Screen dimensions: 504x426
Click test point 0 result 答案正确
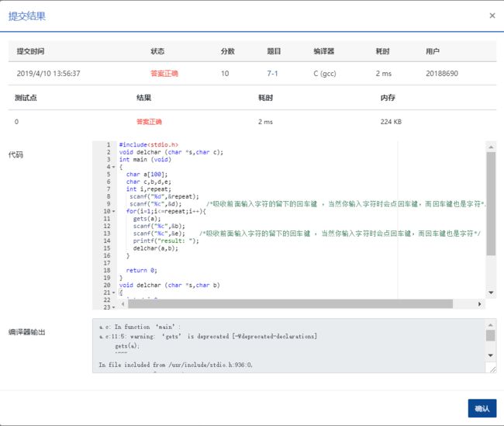(x=149, y=122)
